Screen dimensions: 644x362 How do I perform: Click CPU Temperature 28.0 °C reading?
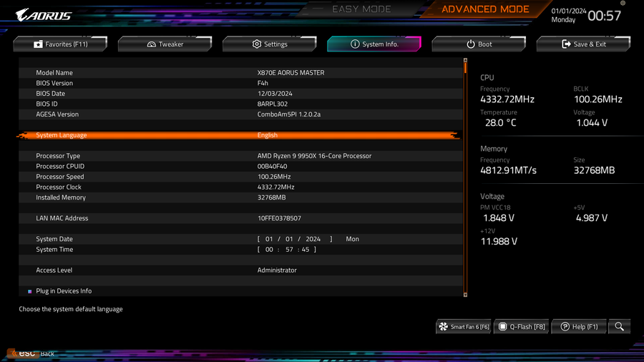pos(500,123)
